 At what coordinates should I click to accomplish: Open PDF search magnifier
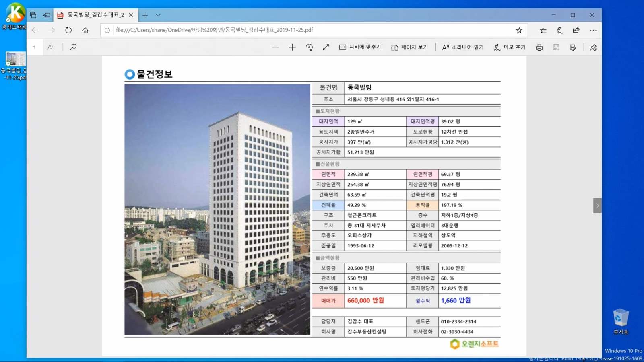(73, 47)
